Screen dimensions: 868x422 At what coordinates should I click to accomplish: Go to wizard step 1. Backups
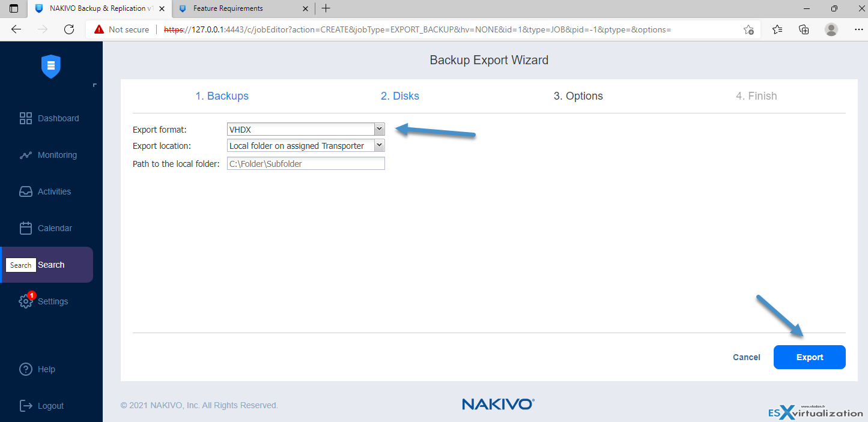pyautogui.click(x=222, y=96)
